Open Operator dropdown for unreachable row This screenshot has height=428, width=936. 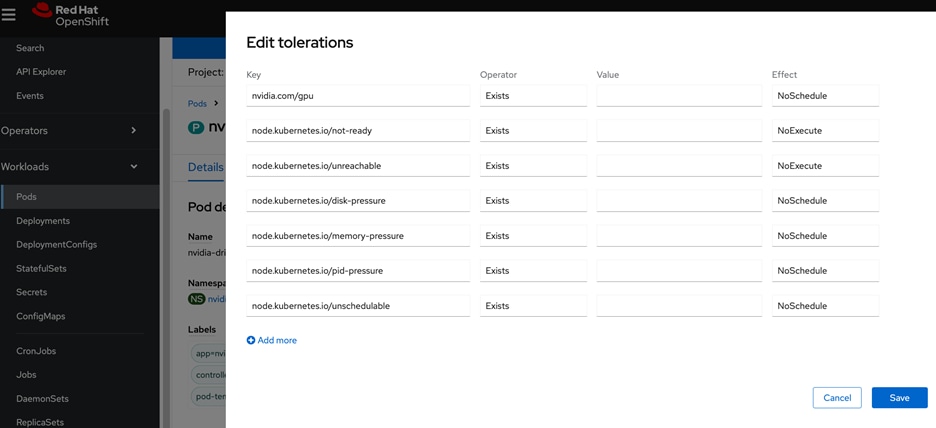pyautogui.click(x=533, y=166)
